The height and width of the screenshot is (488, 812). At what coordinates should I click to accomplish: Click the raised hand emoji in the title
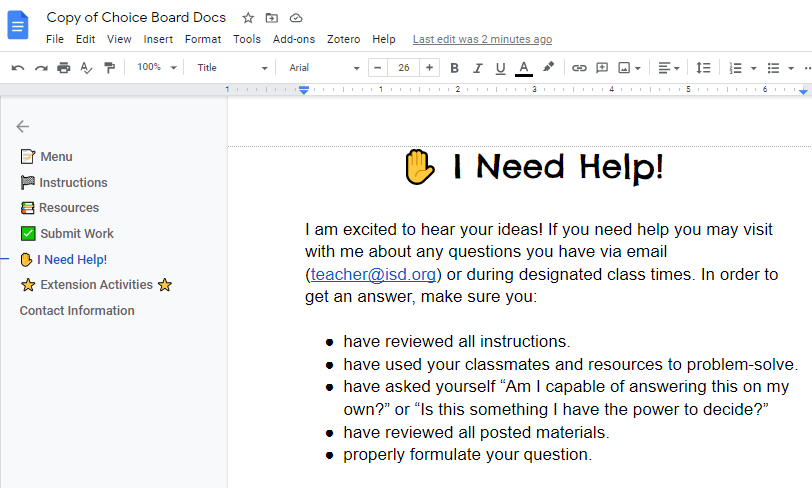click(419, 167)
